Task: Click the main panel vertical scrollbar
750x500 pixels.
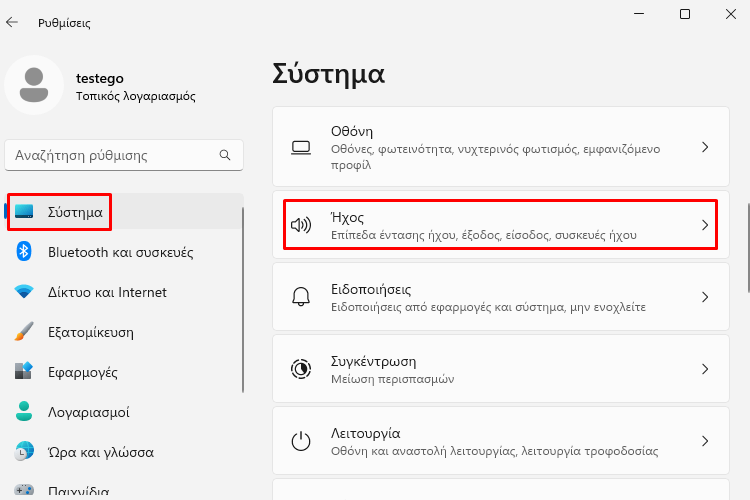Action: [x=749, y=247]
